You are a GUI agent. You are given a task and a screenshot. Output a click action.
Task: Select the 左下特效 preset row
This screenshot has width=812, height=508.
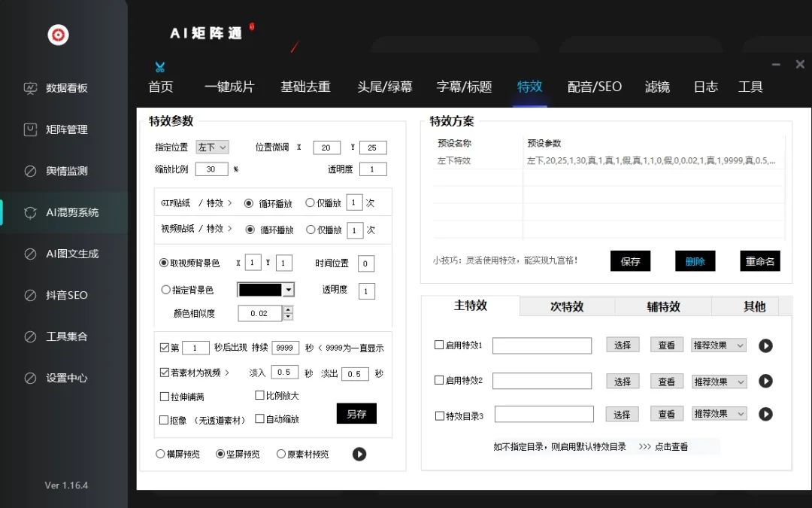608,161
